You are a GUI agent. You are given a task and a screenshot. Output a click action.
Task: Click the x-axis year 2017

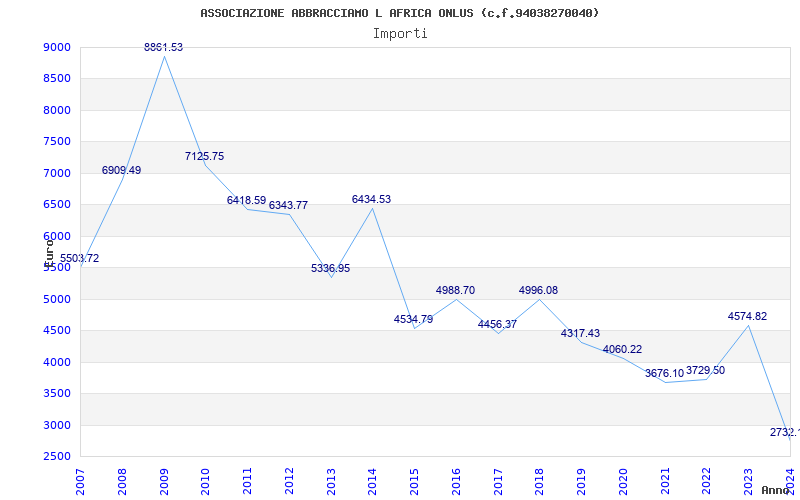click(498, 482)
